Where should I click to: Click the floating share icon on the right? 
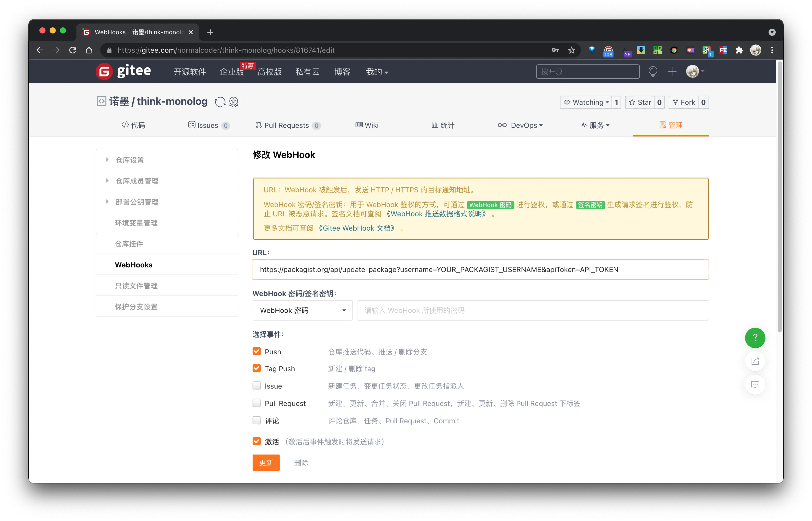(x=755, y=361)
